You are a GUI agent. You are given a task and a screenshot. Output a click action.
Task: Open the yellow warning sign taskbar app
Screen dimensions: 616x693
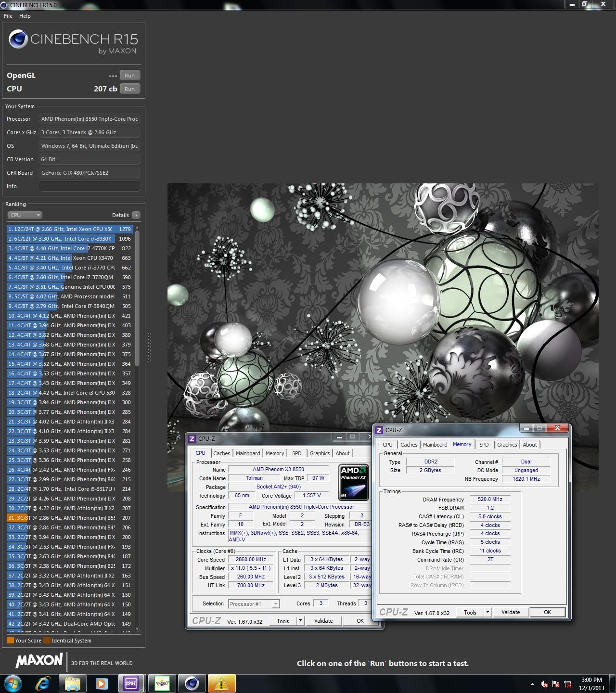click(x=221, y=683)
